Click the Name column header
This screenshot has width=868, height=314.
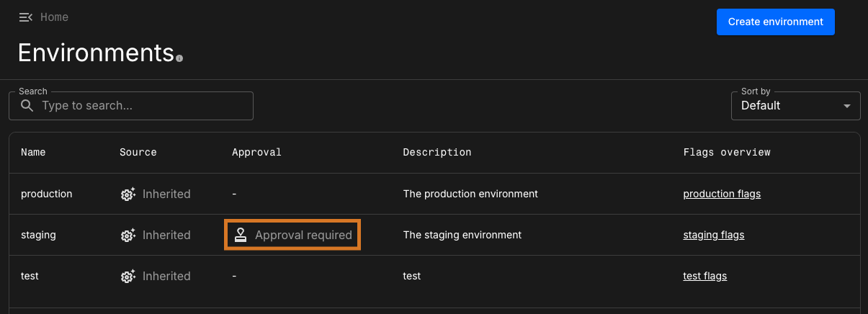pyautogui.click(x=33, y=153)
